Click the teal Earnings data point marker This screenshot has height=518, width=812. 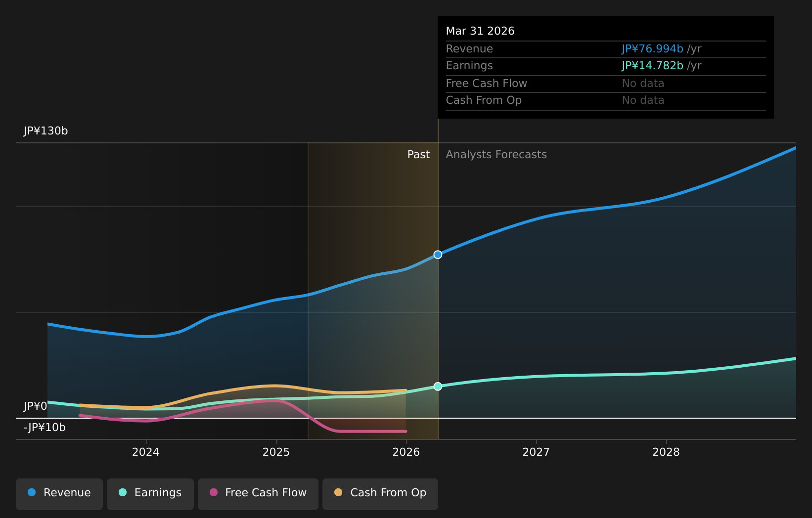point(438,386)
